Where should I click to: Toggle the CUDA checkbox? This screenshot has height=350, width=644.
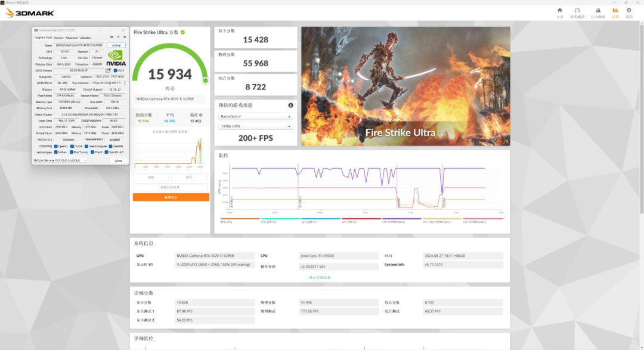72,146
